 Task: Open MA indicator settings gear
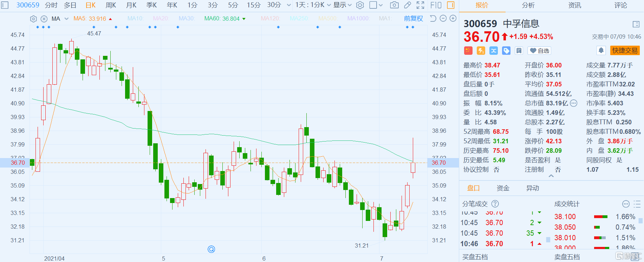(x=33, y=19)
